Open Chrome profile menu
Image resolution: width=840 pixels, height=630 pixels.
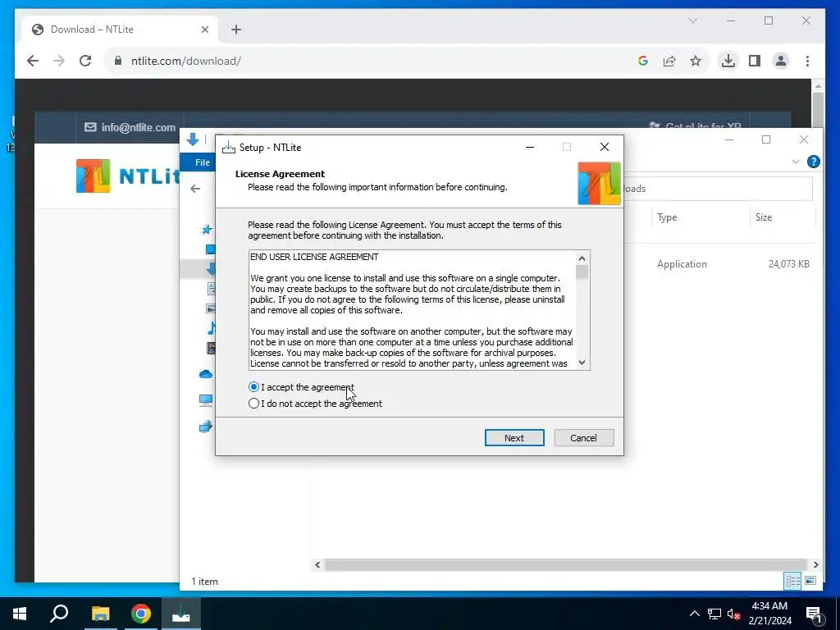(781, 61)
